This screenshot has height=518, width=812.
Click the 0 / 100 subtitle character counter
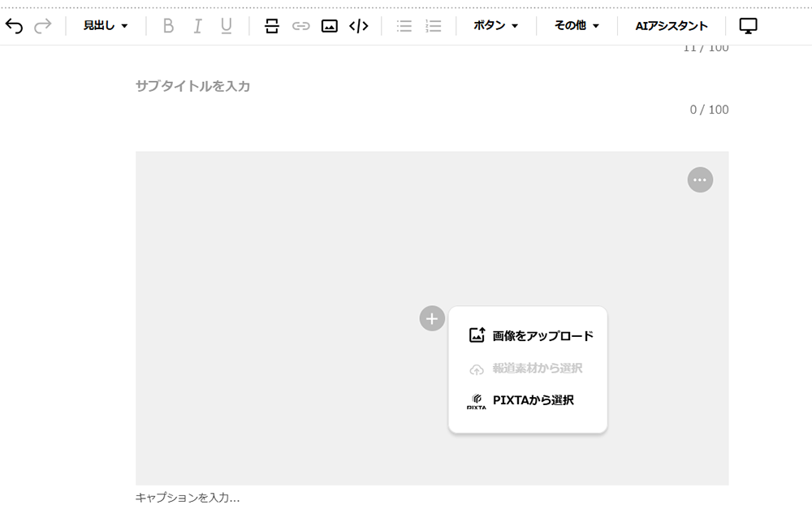[x=709, y=110]
